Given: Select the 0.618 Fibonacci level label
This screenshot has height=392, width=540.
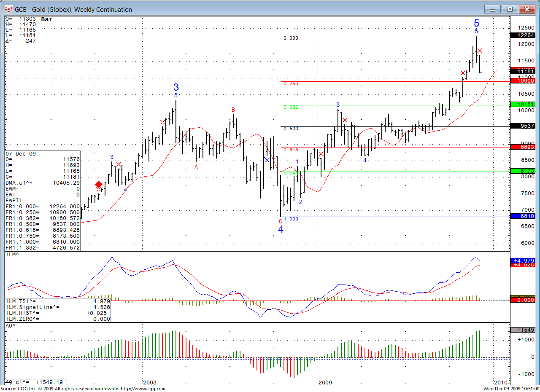Looking at the screenshot, I should 291,150.
